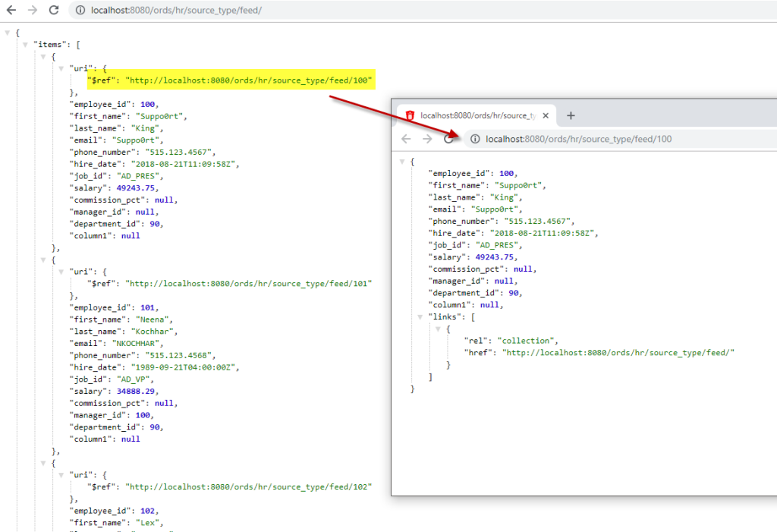The height and width of the screenshot is (532, 777).
Task: Collapse the "links" array in popup
Action: click(420, 316)
